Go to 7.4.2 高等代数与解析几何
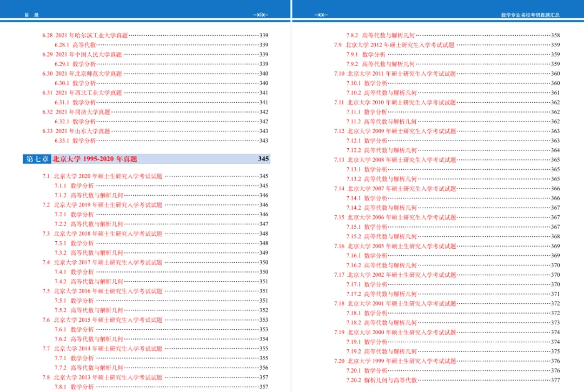Screen dimensions: 584x392 pyautogui.click(x=161, y=282)
